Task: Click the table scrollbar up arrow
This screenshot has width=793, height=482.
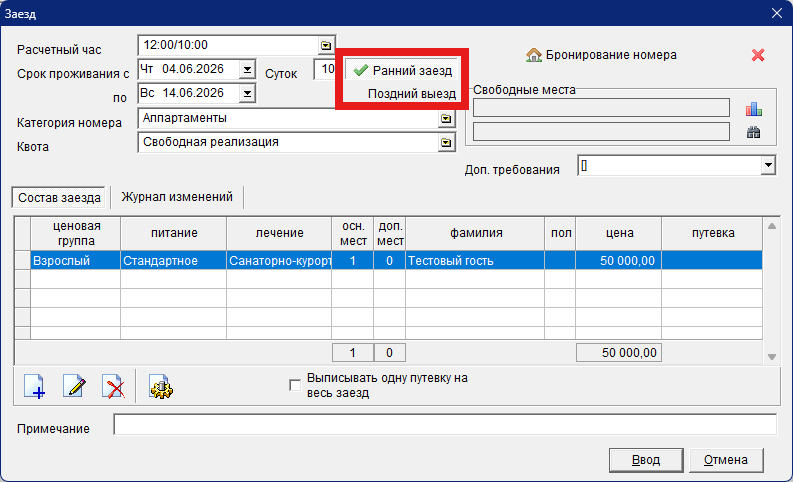Action: coord(772,226)
